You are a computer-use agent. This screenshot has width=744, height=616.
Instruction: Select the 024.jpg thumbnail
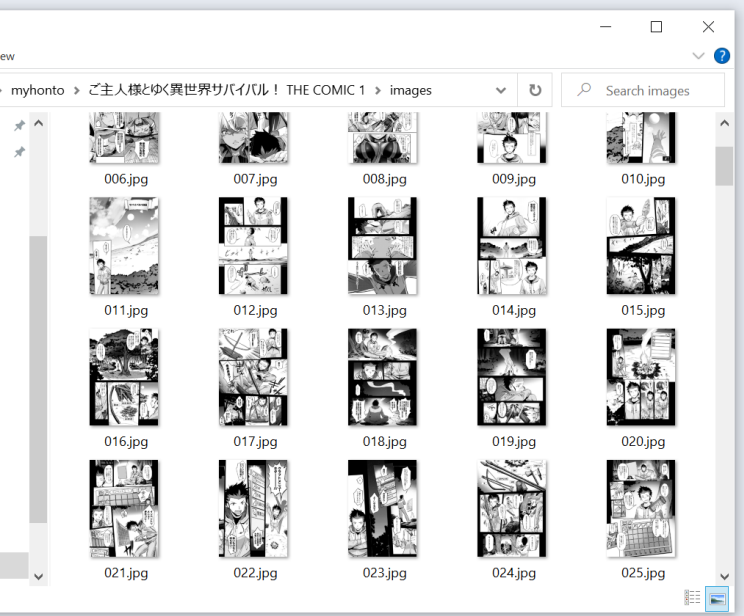(512, 508)
